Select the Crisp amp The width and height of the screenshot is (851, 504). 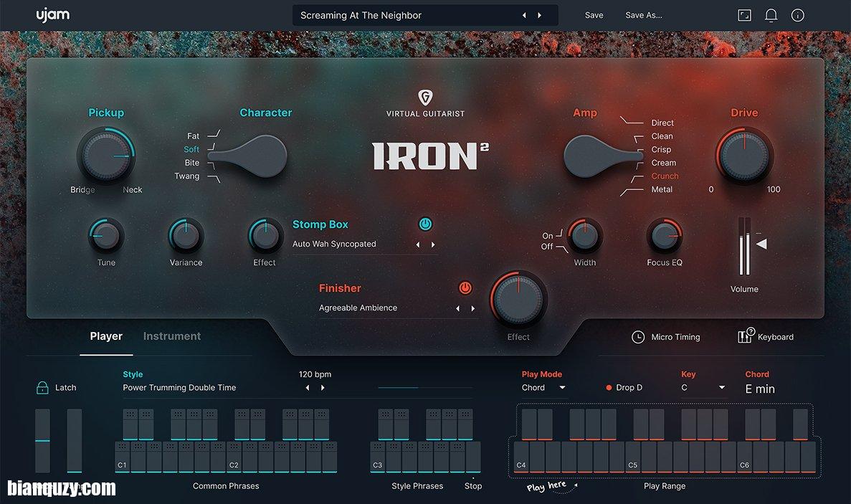(661, 149)
